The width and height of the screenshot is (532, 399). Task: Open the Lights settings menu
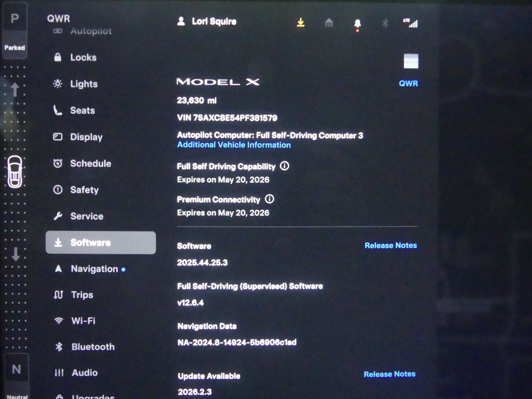84,84
